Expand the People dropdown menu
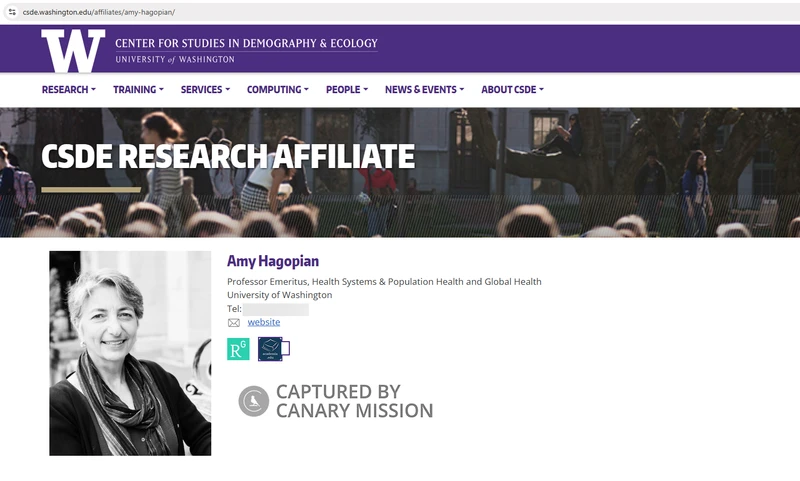800x481 pixels. click(347, 90)
